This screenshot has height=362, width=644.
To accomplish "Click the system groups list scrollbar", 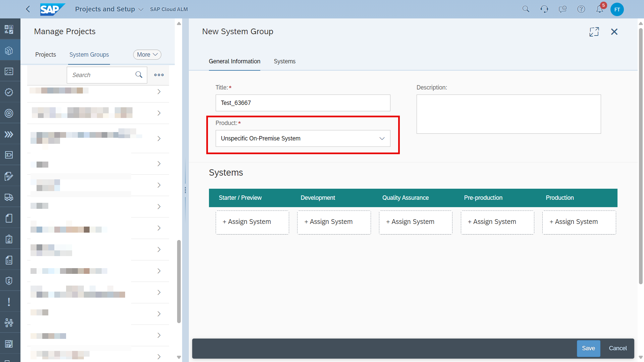I will tap(179, 282).
